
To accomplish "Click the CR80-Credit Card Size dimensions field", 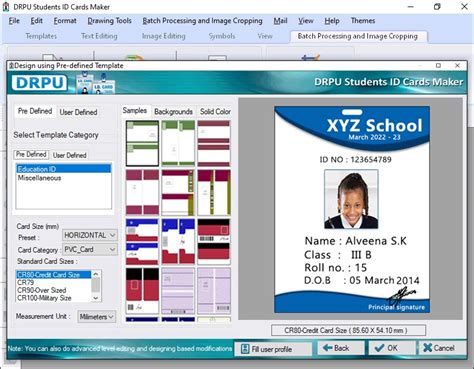I will 348,330.
